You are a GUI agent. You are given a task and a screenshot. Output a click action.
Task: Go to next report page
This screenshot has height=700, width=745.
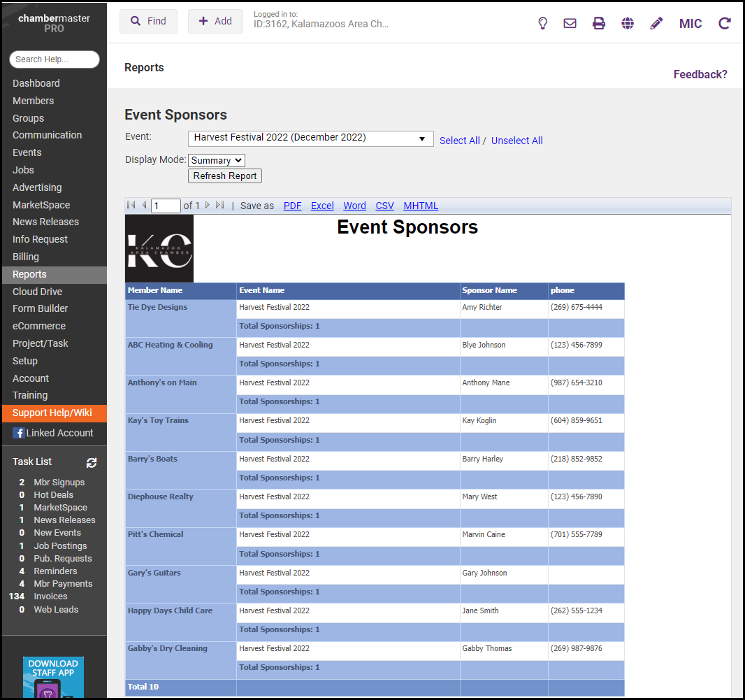point(207,205)
